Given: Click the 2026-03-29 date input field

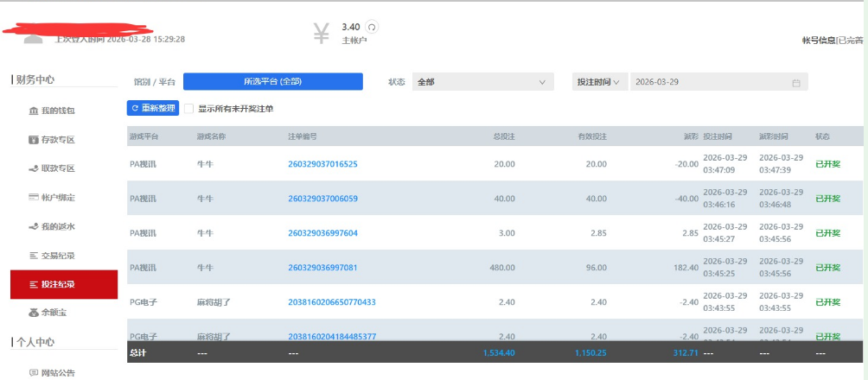Looking at the screenshot, I should coord(709,82).
